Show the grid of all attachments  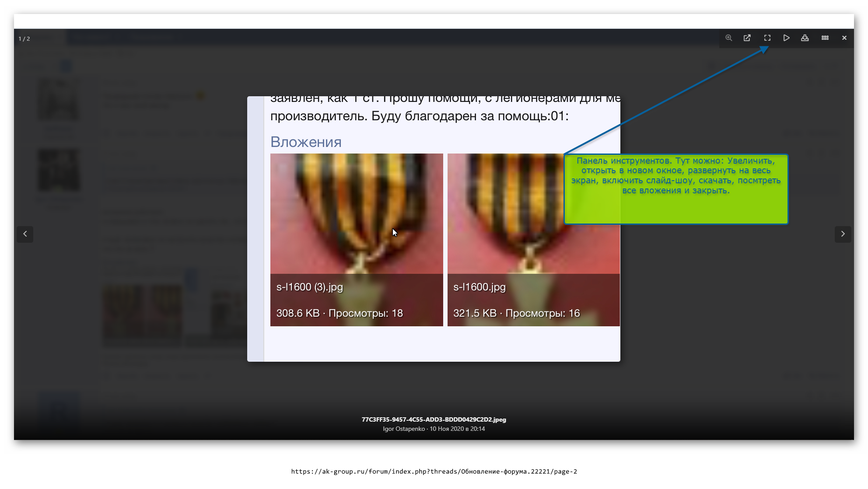point(825,38)
